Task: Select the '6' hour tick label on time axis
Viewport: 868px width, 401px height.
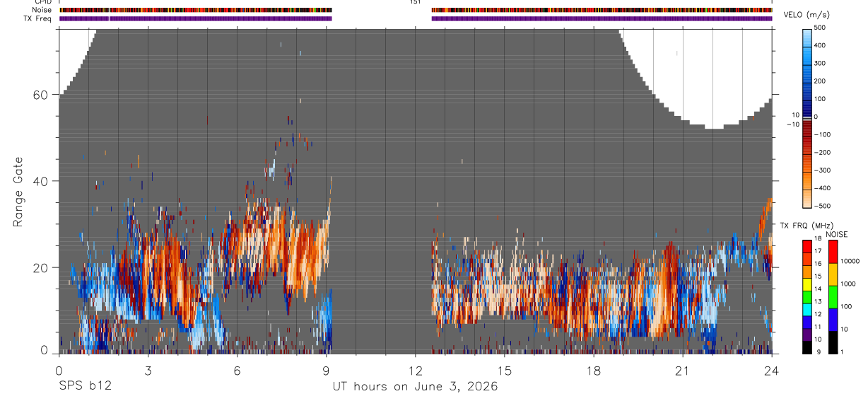Action: click(237, 371)
